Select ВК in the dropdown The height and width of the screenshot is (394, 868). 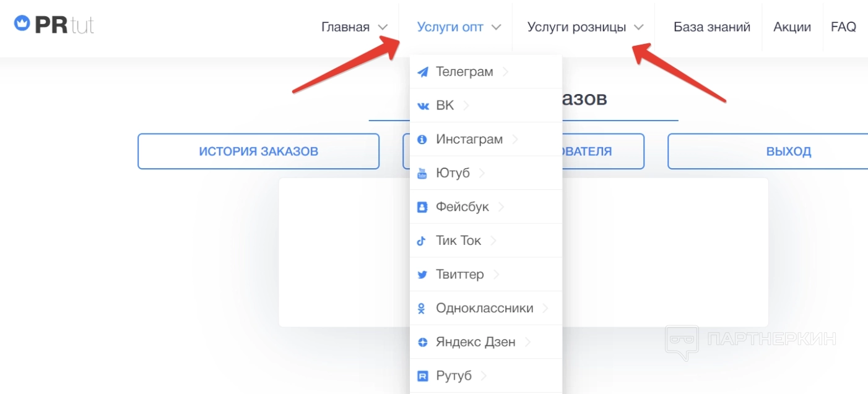pyautogui.click(x=486, y=105)
